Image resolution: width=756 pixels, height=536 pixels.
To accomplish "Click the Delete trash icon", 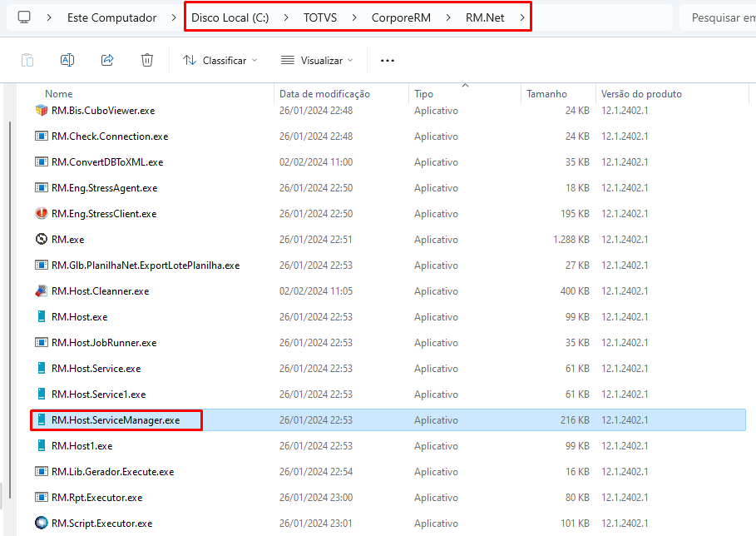I will coord(147,60).
